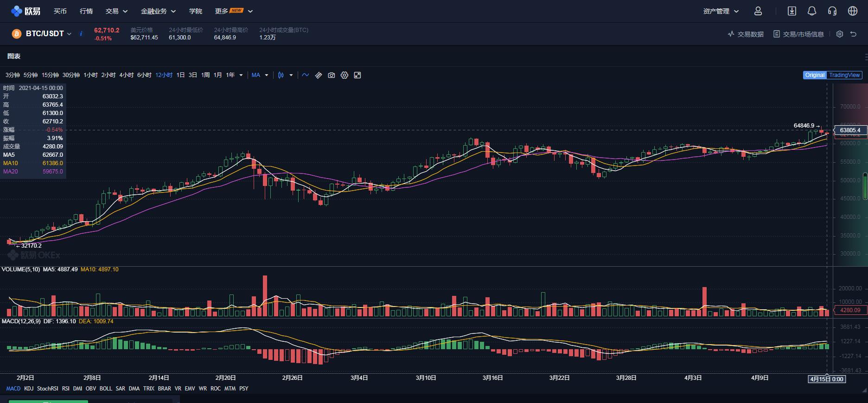Open the user account profile icon
868x403 pixels.
(758, 11)
